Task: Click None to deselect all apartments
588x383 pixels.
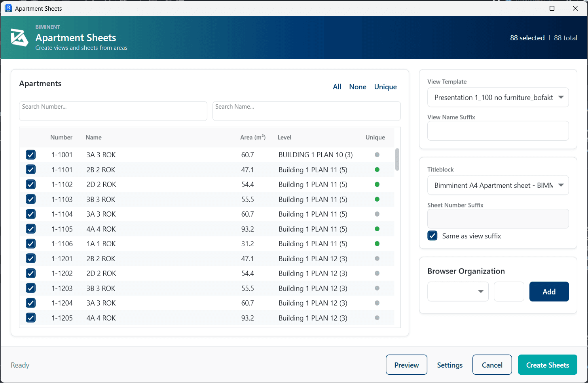Action: tap(357, 87)
